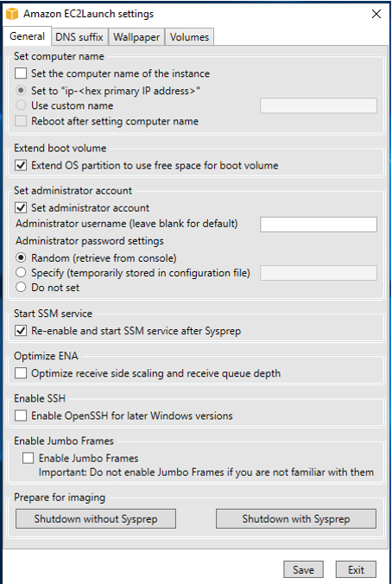Open the Wallpaper tab

(x=136, y=37)
